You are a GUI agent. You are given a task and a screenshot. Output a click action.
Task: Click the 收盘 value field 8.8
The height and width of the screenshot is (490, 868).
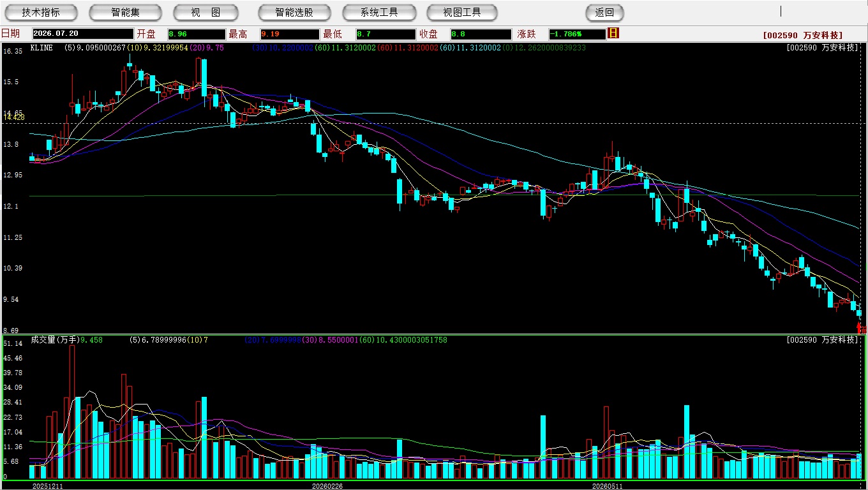point(480,34)
